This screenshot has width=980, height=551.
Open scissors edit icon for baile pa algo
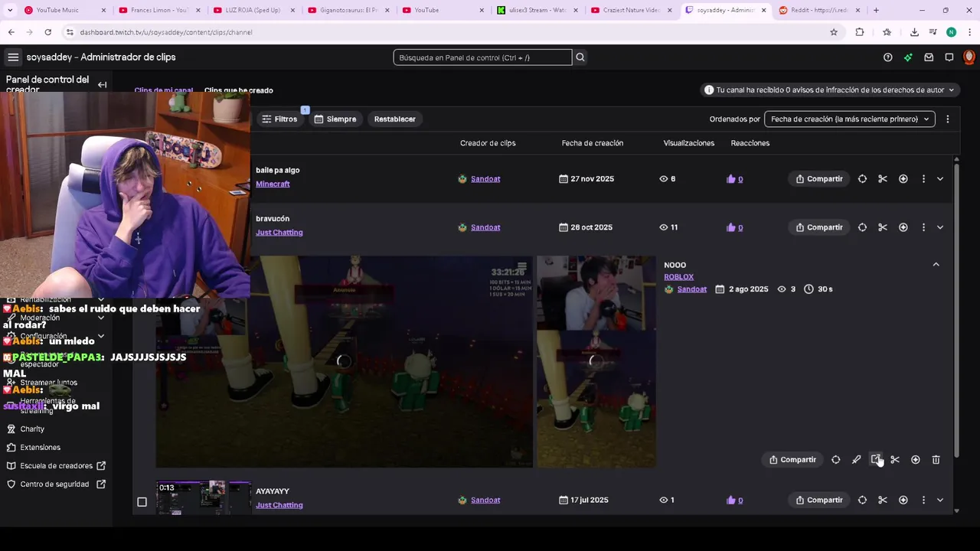(883, 179)
